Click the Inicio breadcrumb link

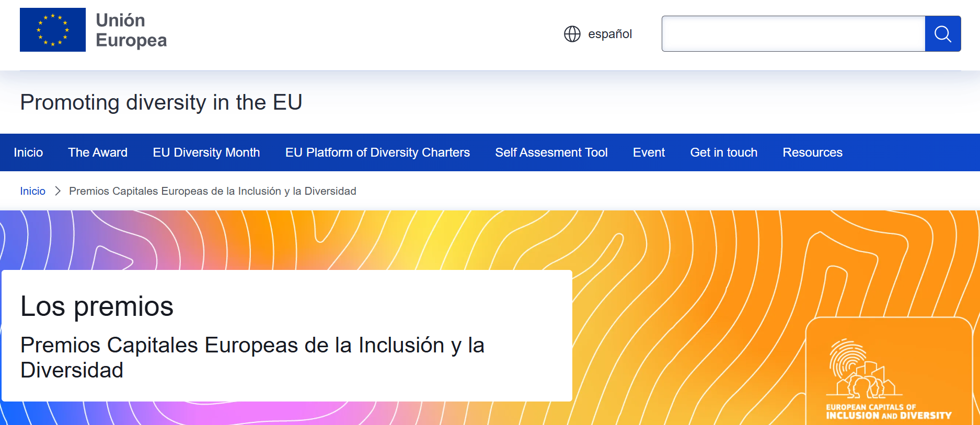pyautogui.click(x=32, y=191)
